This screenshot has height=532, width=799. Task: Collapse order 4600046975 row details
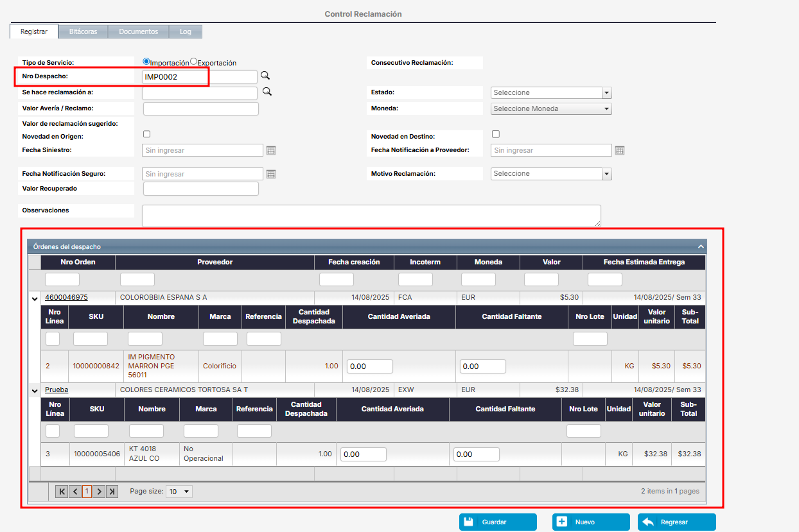tap(34, 298)
